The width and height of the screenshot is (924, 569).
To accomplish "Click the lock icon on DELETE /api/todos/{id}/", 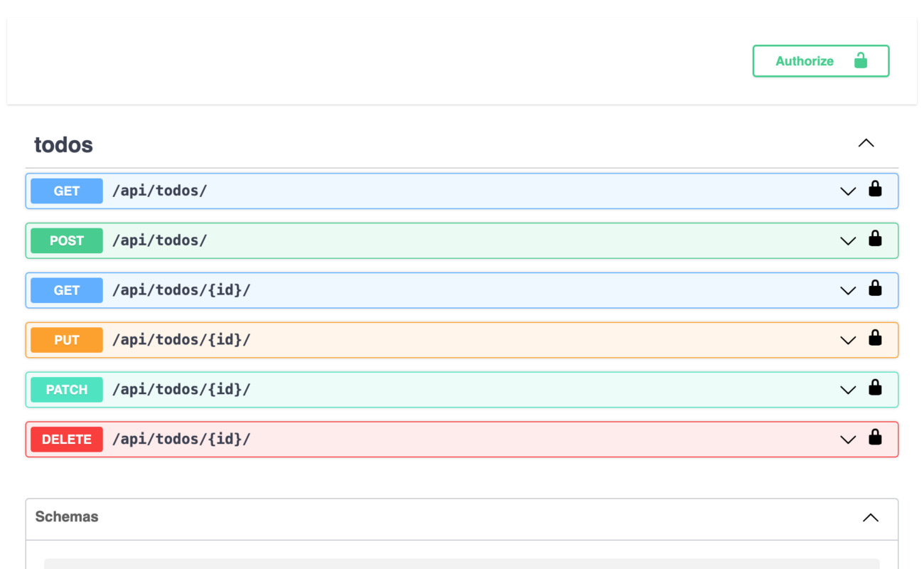I will (x=875, y=438).
